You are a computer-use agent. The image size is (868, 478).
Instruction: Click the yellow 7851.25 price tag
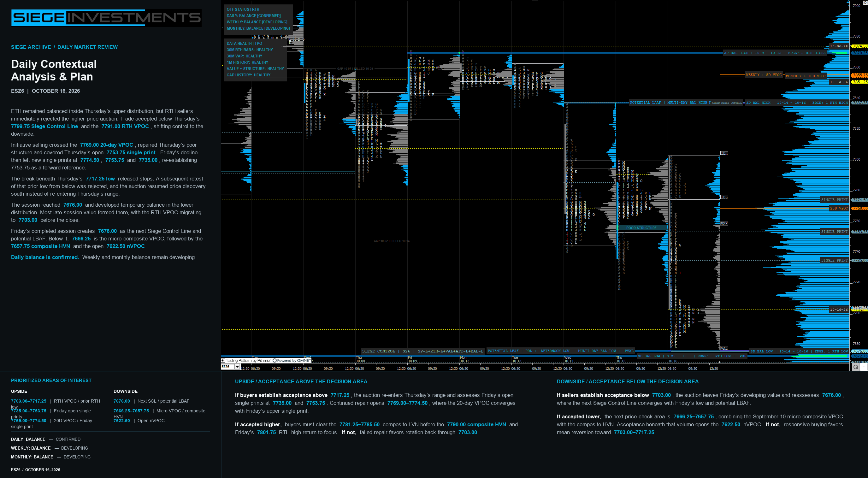click(x=859, y=82)
